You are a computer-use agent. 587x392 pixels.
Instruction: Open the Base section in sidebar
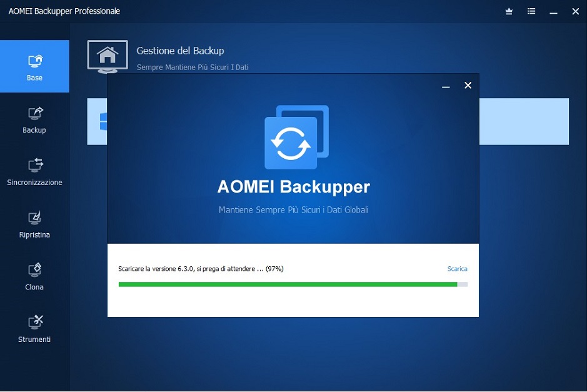(x=34, y=66)
